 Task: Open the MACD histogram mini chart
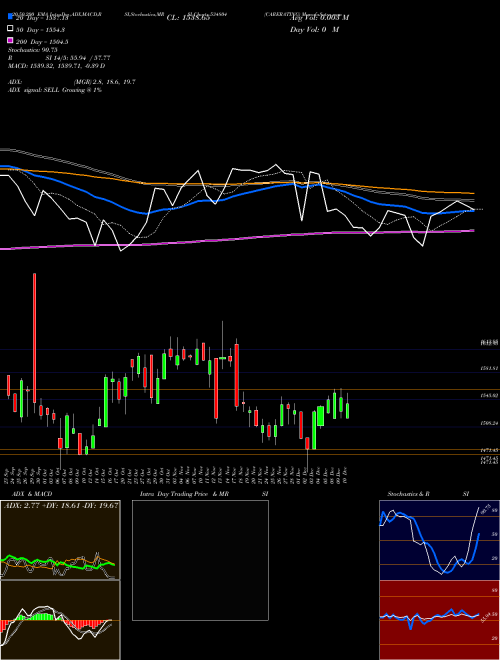(60, 620)
